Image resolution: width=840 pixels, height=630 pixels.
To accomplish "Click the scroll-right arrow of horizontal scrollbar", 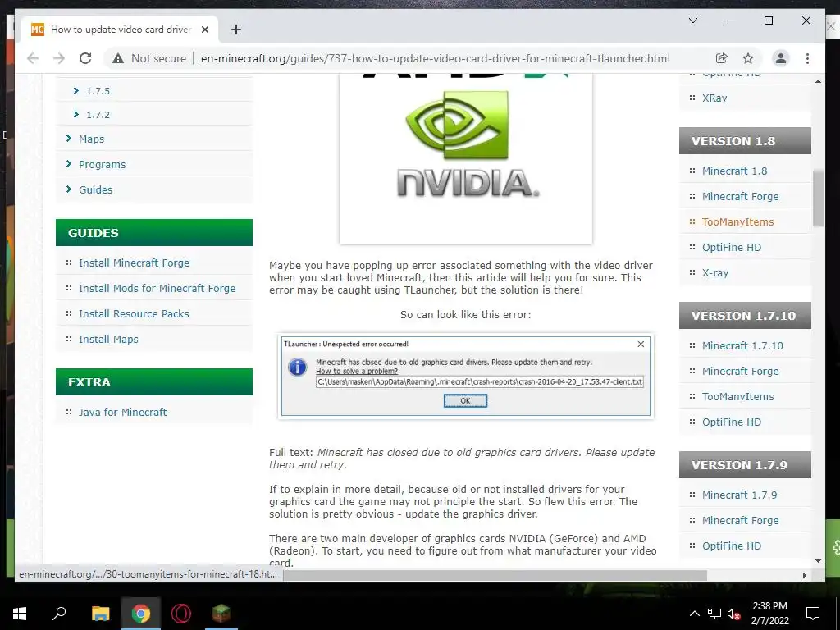I will click(x=804, y=575).
